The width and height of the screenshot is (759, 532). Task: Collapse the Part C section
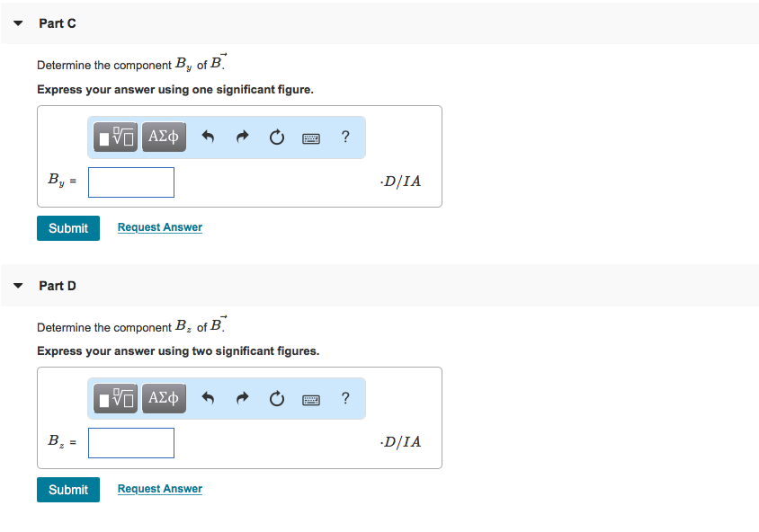pyautogui.click(x=19, y=23)
